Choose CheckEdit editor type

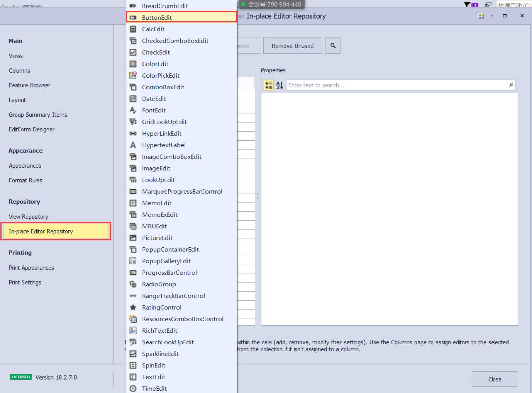click(181, 52)
